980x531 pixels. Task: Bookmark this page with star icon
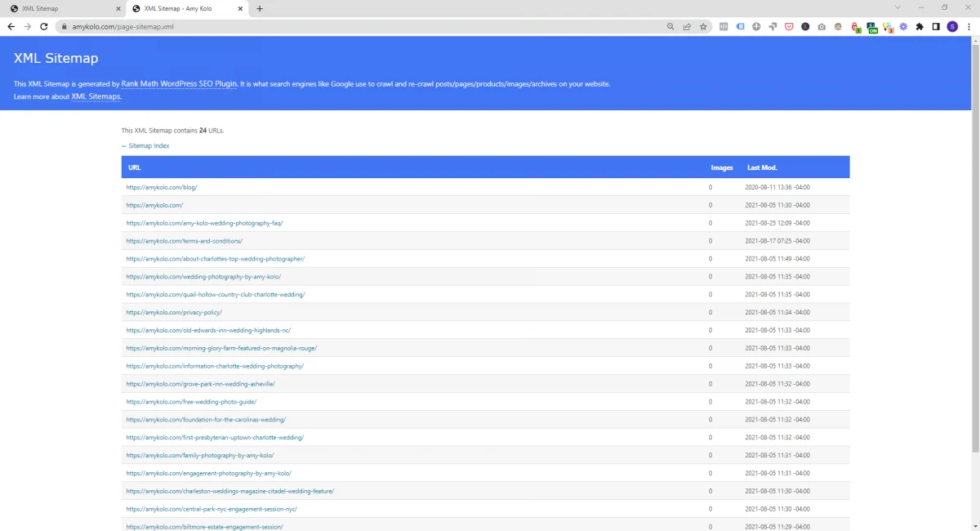(703, 26)
